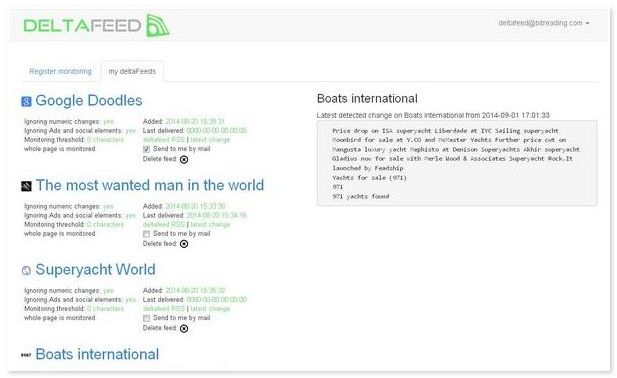Click the '971 yachts found' line
The image size is (617, 378).
point(360,196)
